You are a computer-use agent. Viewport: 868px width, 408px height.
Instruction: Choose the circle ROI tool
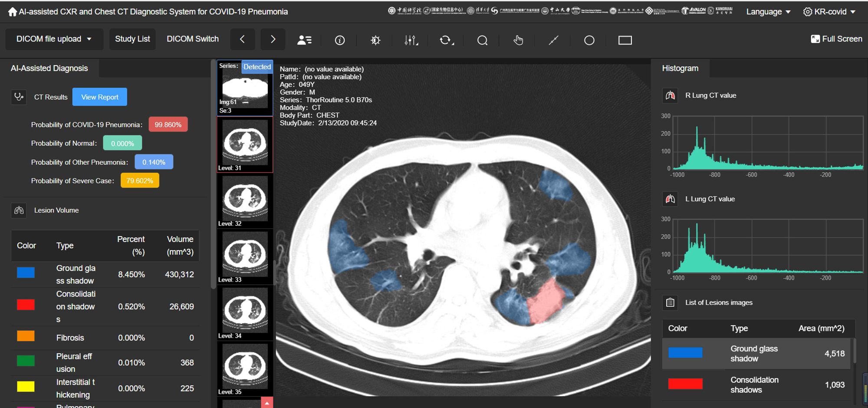click(589, 40)
